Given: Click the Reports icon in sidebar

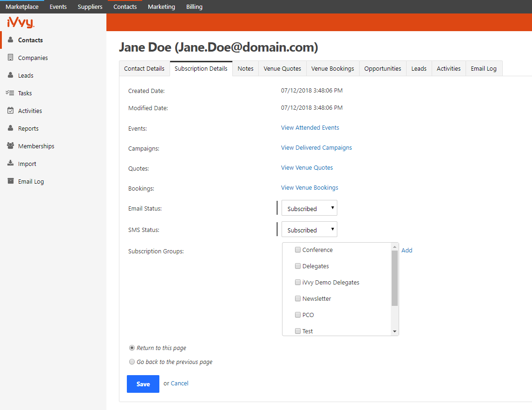Looking at the screenshot, I should [x=11, y=128].
